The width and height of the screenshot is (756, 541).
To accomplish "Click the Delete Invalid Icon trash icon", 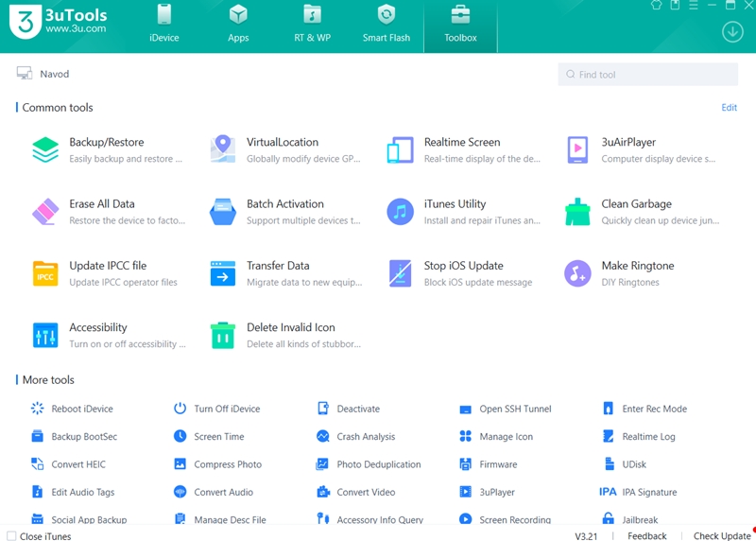I will 223,335.
